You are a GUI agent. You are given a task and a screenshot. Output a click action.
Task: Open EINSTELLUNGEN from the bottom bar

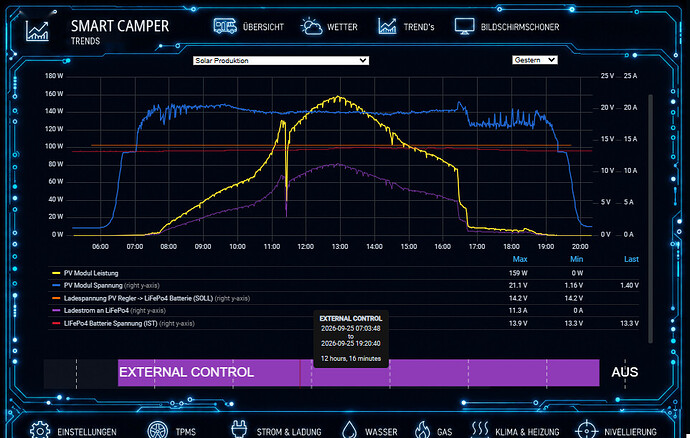click(87, 432)
